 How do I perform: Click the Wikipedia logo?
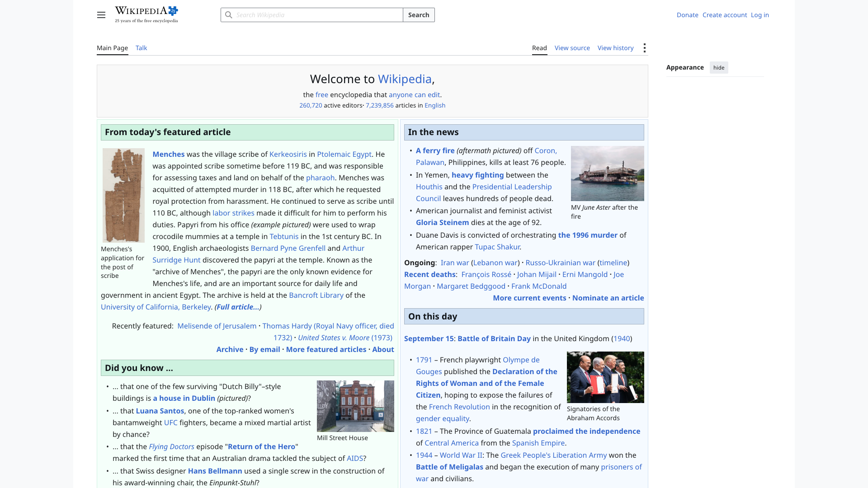click(x=146, y=14)
